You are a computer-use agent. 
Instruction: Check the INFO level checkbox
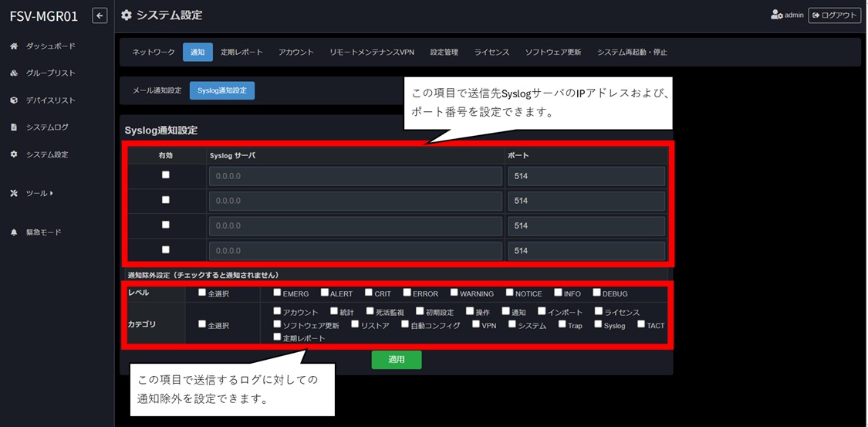(x=558, y=293)
